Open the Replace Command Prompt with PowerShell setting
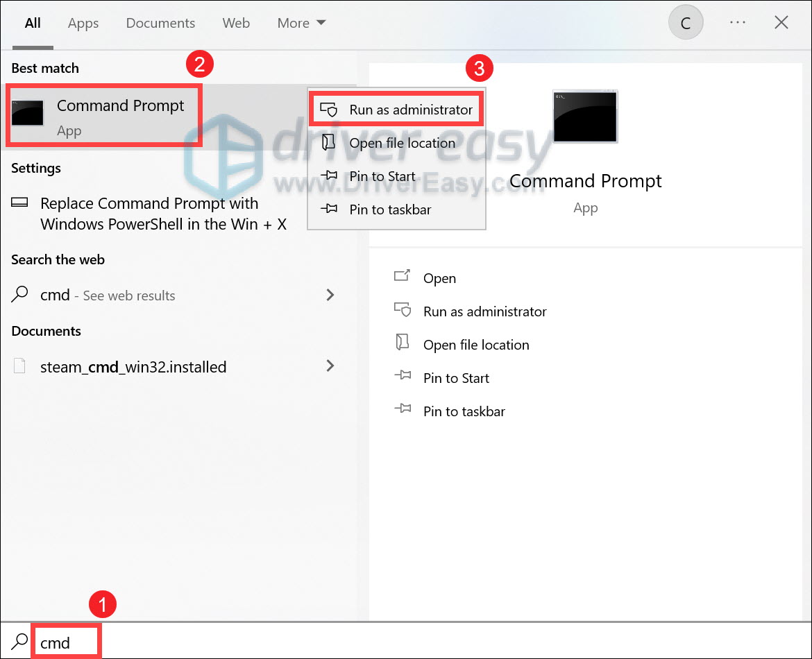Screen dimensions: 812x659 click(149, 213)
